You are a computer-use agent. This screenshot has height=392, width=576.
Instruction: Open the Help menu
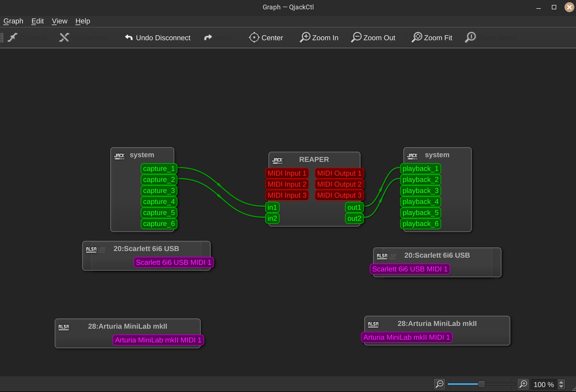pyautogui.click(x=83, y=21)
